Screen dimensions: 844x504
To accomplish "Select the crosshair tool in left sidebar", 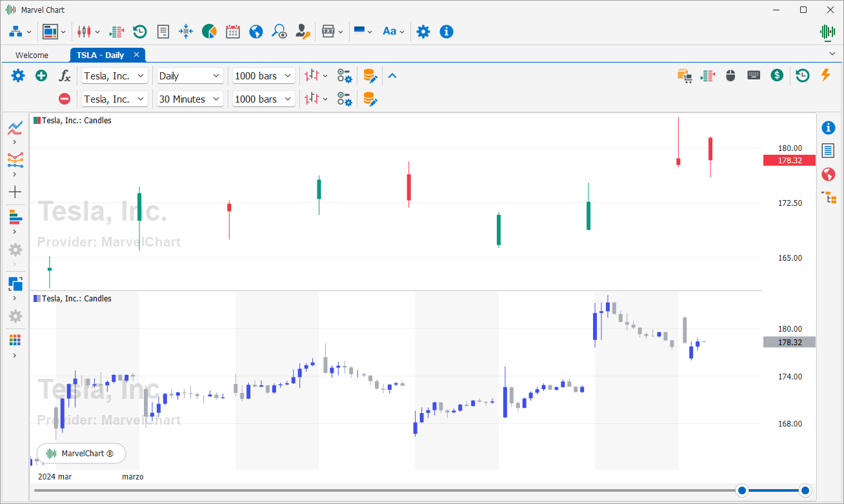I will tap(15, 192).
